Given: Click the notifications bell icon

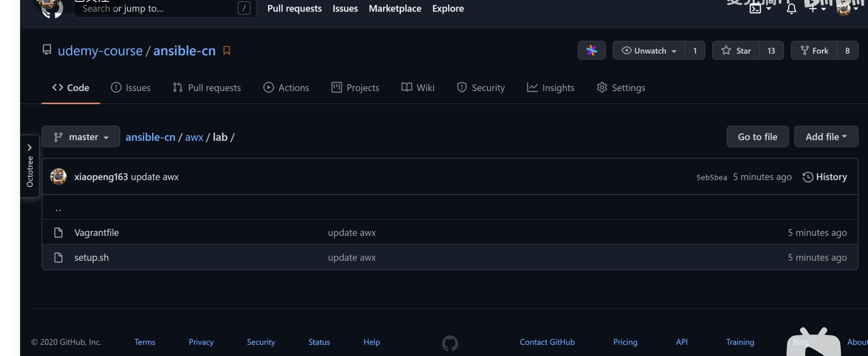Looking at the screenshot, I should [791, 9].
